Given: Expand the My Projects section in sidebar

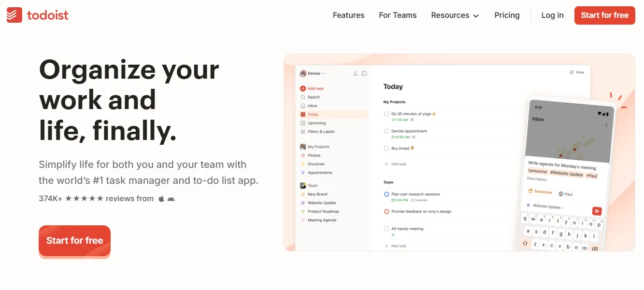Looking at the screenshot, I should click(x=315, y=147).
